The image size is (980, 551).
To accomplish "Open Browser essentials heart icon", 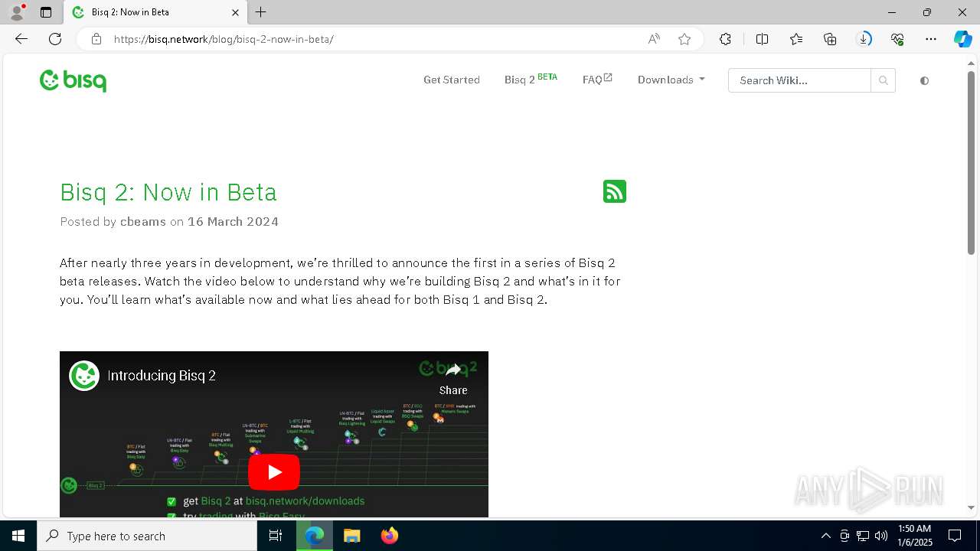I will [x=897, y=39].
